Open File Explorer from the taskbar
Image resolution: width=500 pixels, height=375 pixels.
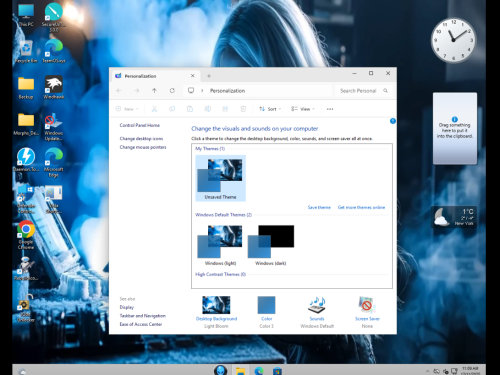[240, 371]
